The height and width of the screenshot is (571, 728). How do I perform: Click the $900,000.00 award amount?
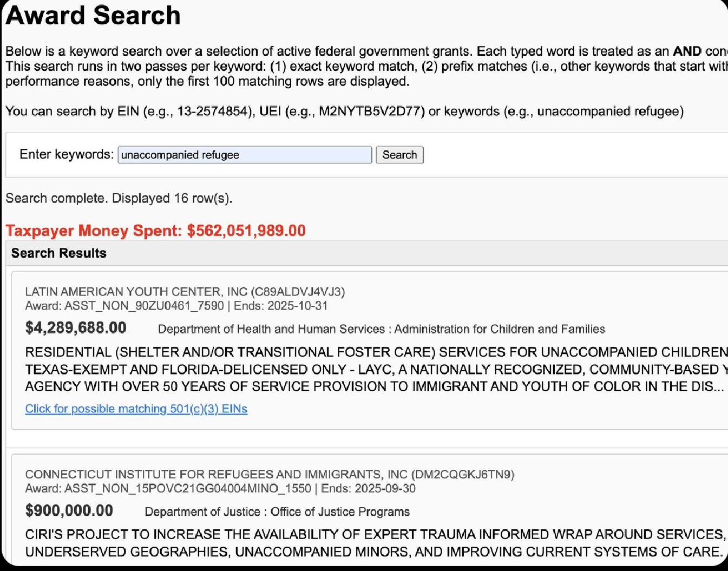coord(69,510)
